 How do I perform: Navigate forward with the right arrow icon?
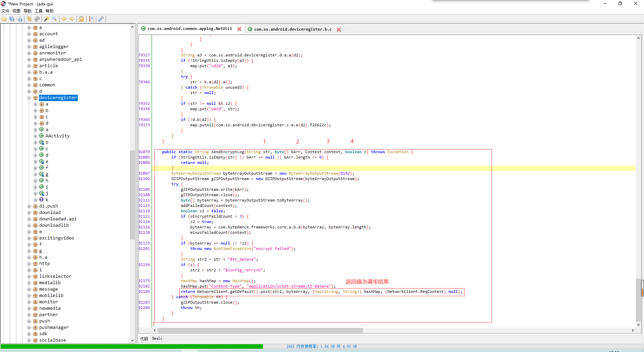click(x=72, y=19)
